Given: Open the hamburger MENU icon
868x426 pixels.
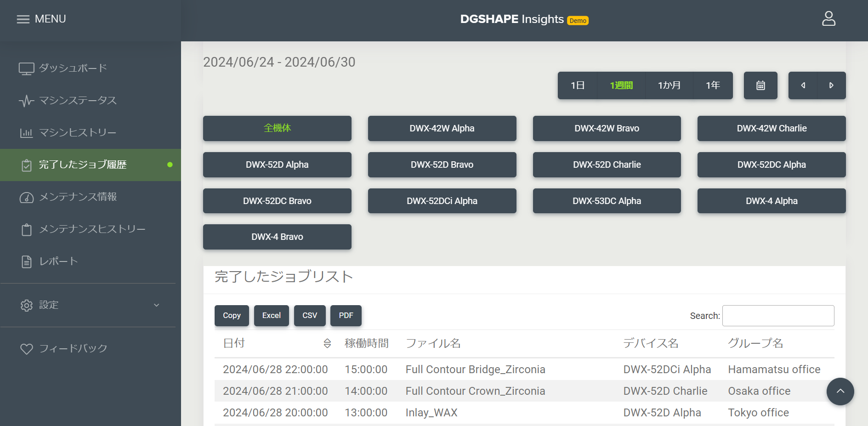Looking at the screenshot, I should (23, 19).
